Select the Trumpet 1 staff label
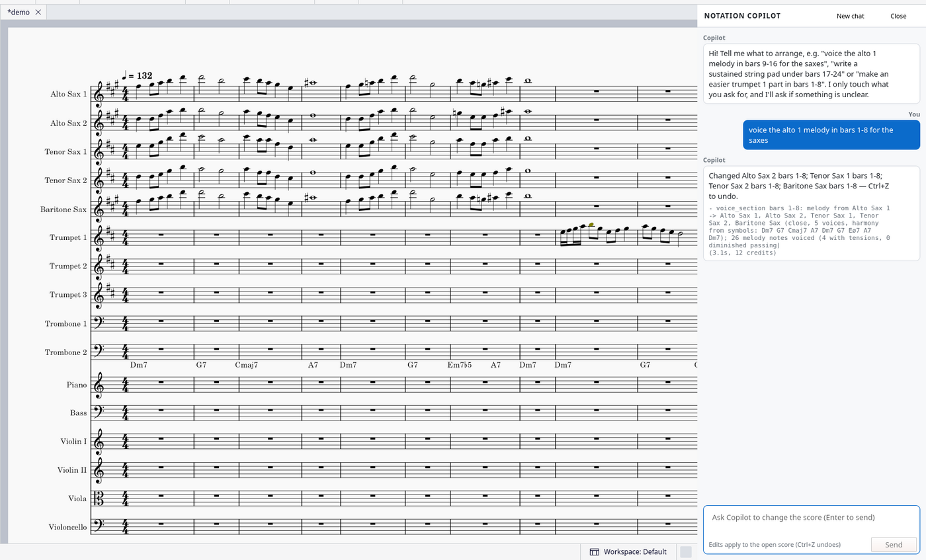This screenshot has width=926, height=560. click(x=68, y=237)
